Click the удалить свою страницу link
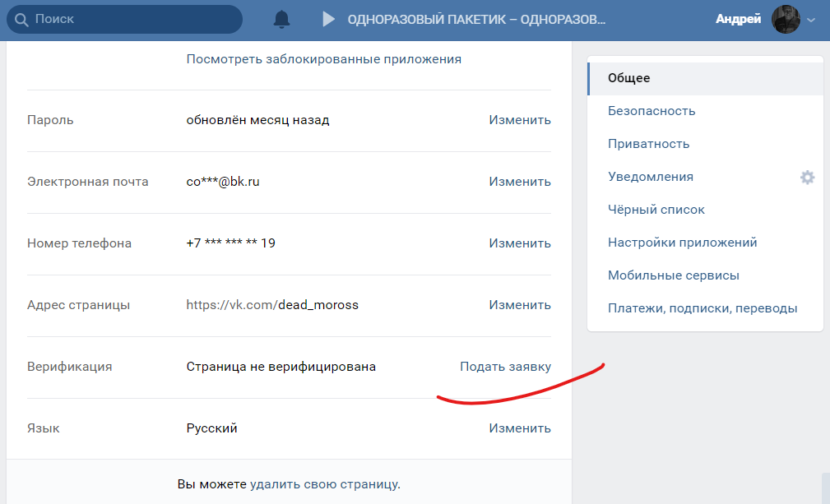The height and width of the screenshot is (504, 830). pos(324,484)
